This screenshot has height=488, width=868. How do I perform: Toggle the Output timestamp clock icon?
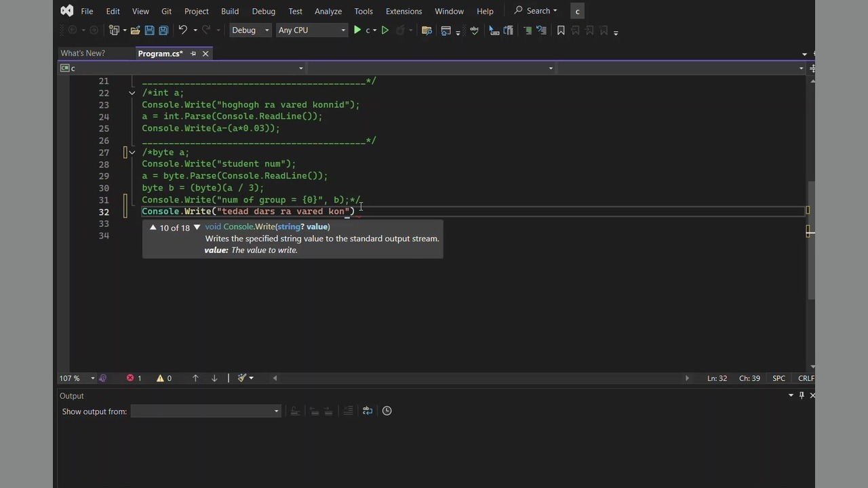pos(387,411)
